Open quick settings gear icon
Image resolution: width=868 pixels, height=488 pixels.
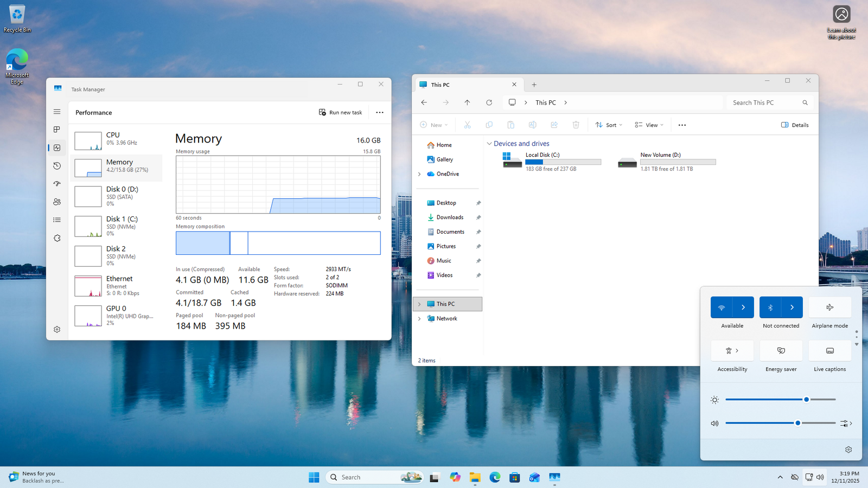[x=848, y=450]
